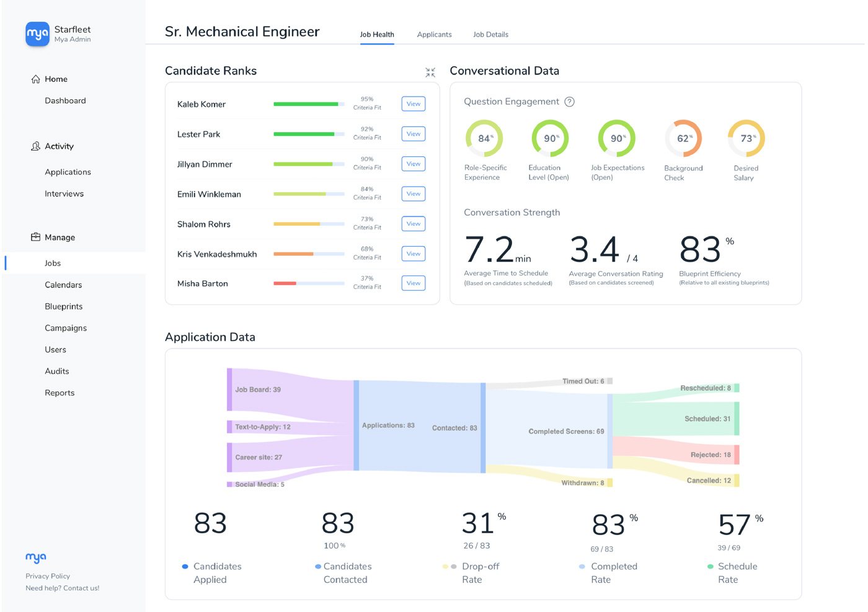Select Education Level 90% gauge

click(550, 138)
